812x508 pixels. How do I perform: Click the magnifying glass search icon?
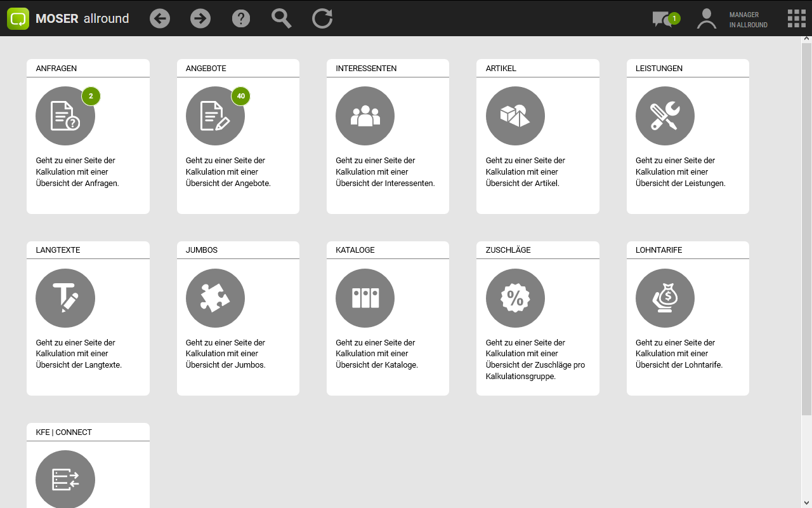(282, 18)
